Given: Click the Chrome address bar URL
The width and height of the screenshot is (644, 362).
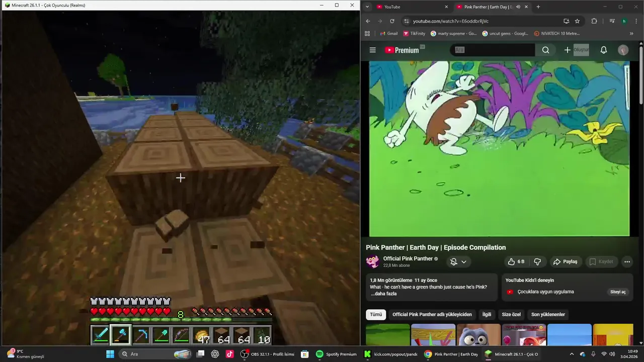Looking at the screenshot, I should (450, 21).
